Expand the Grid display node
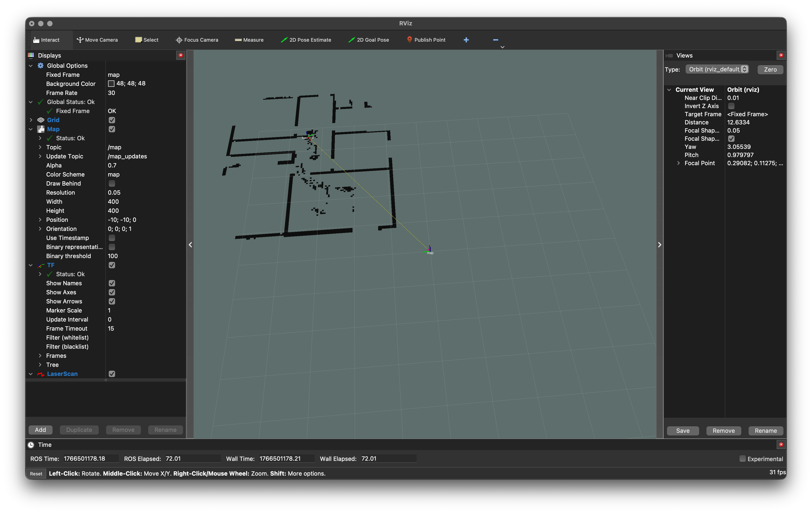The image size is (812, 513). (x=31, y=120)
